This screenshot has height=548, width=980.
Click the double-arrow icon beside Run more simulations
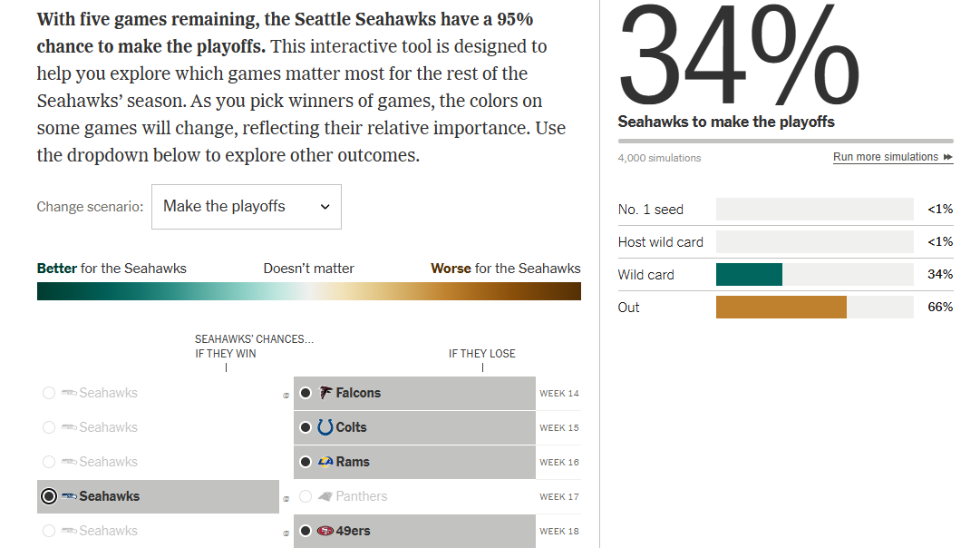(947, 157)
